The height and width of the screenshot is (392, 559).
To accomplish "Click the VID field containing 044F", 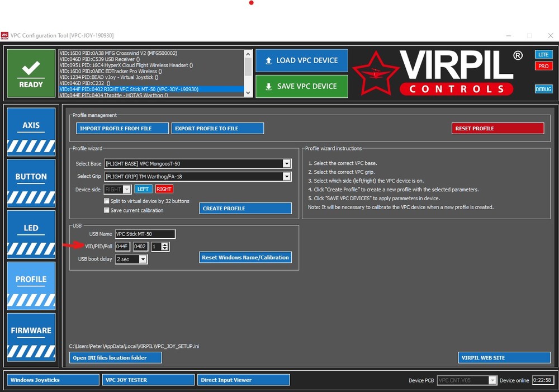I will 122,247.
